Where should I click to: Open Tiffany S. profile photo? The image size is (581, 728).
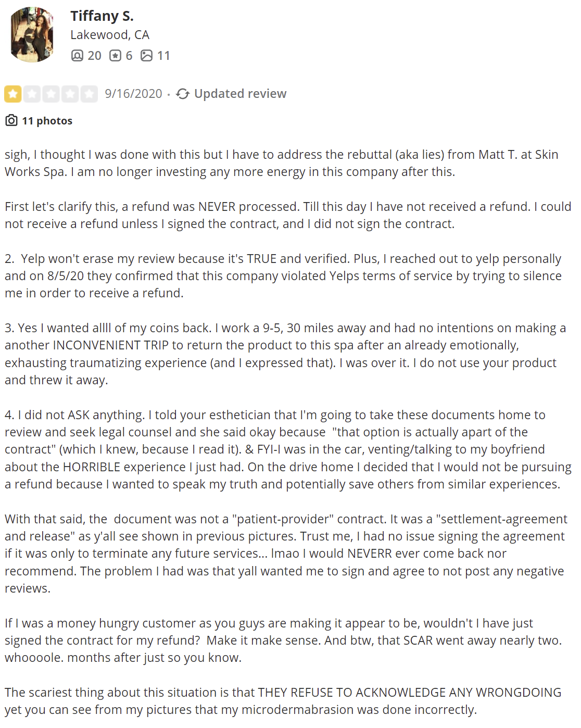point(32,35)
